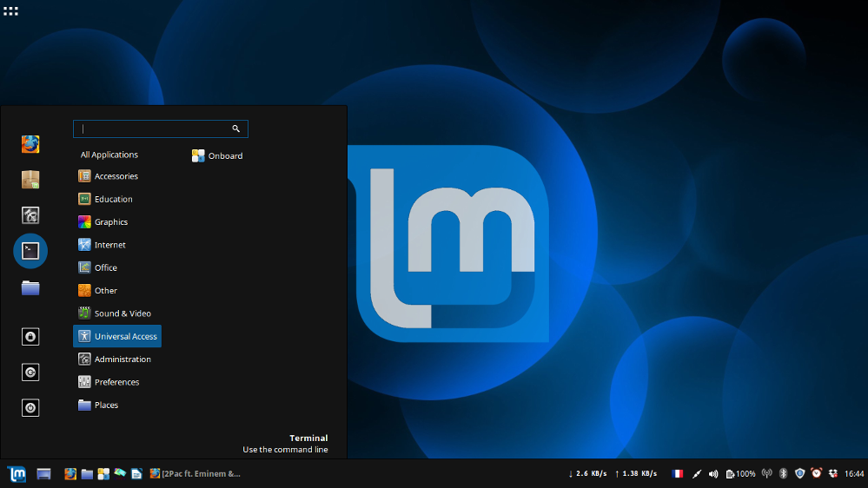
Task: Open the Files folder icon in favorites
Action: click(30, 287)
